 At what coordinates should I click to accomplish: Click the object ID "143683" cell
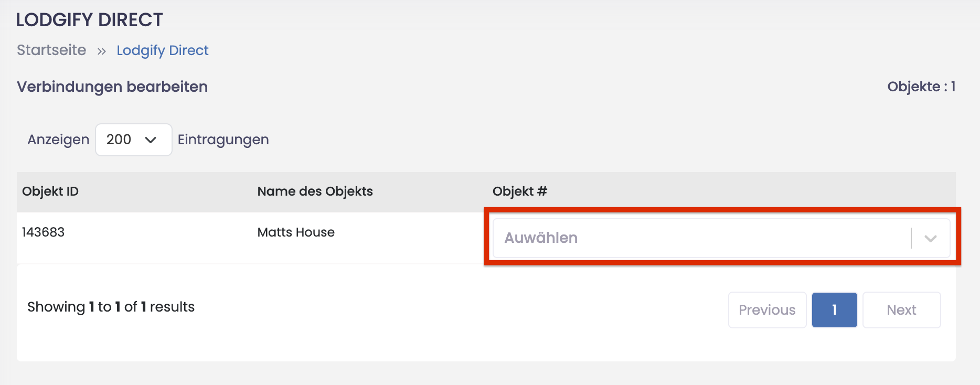pyautogui.click(x=43, y=232)
